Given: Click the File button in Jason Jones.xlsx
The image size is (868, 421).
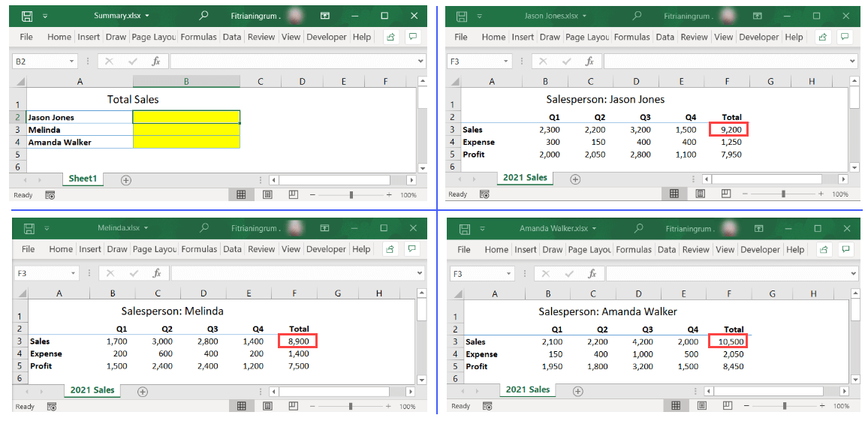Looking at the screenshot, I should point(460,37).
